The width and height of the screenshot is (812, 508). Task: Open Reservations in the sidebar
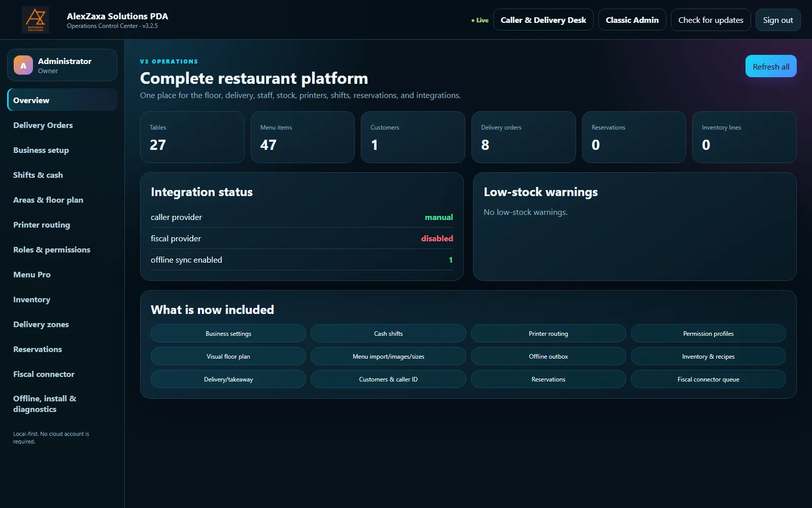62,349
